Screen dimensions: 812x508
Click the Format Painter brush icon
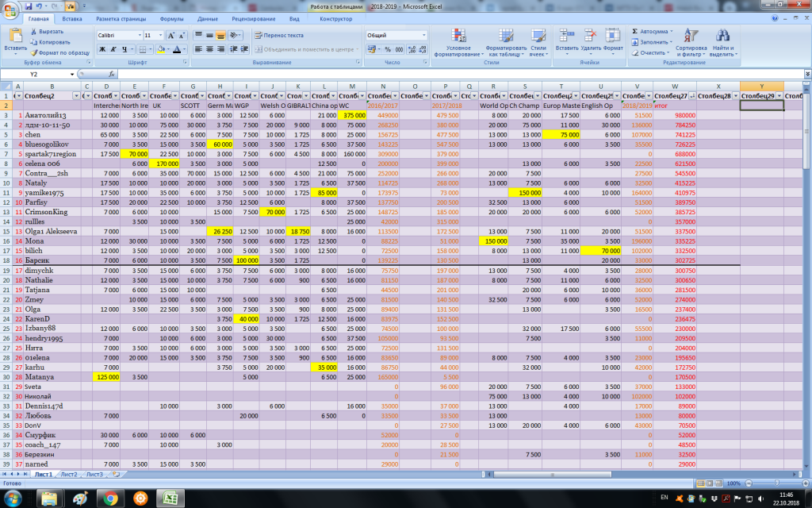click(33, 52)
